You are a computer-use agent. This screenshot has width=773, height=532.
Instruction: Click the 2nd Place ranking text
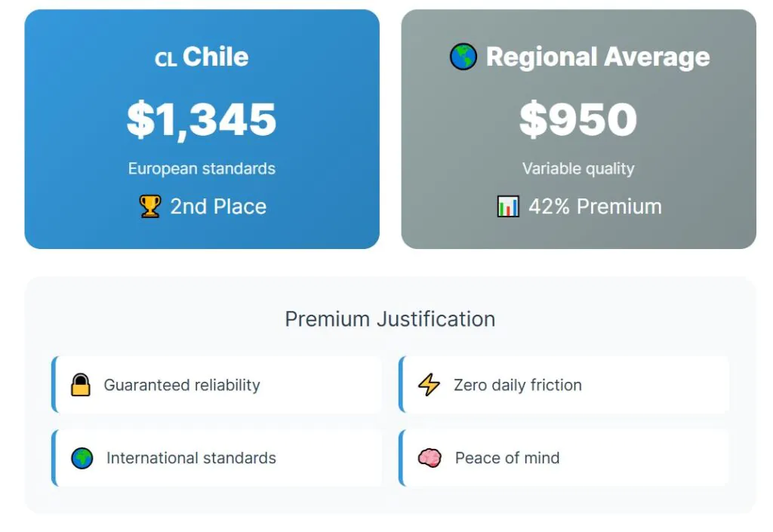pyautogui.click(x=218, y=207)
